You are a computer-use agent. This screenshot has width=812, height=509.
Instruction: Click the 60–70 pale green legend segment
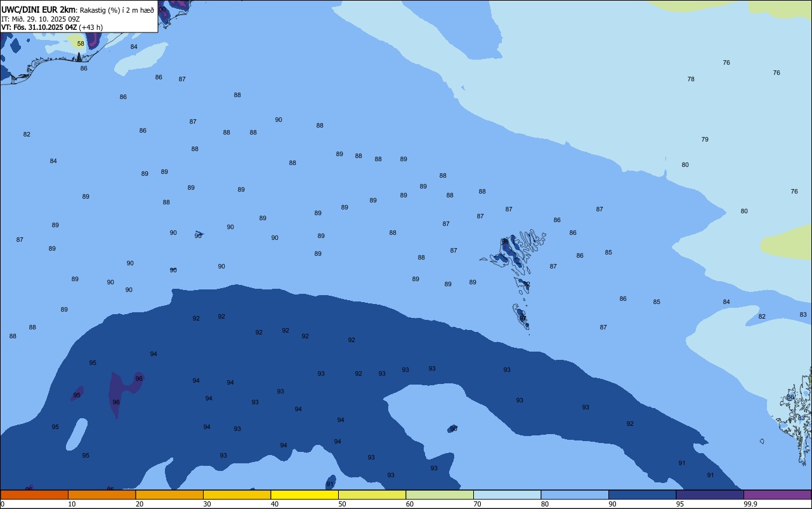point(440,494)
